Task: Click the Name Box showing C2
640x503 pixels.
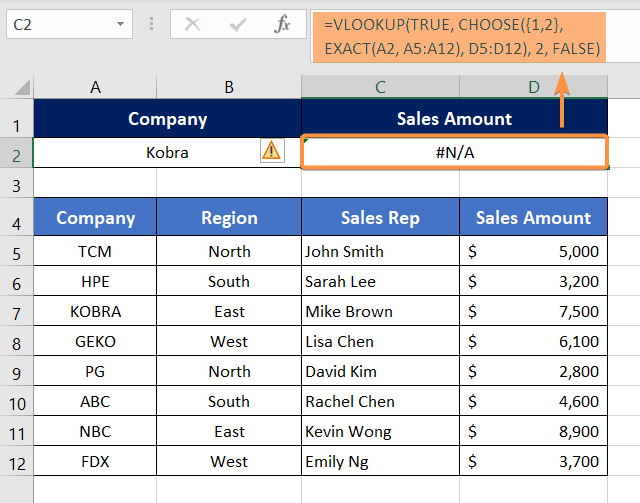Action: [x=69, y=24]
